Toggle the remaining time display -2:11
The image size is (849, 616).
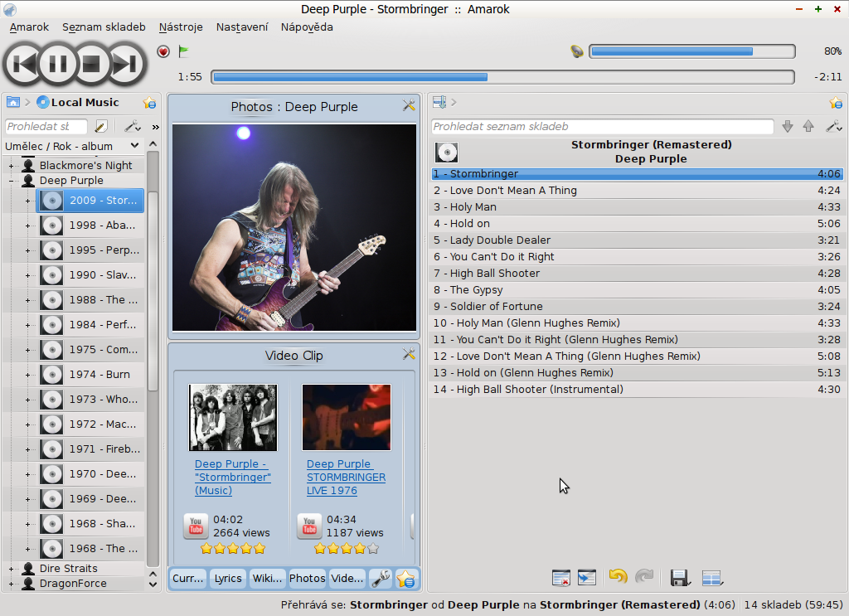pos(828,77)
